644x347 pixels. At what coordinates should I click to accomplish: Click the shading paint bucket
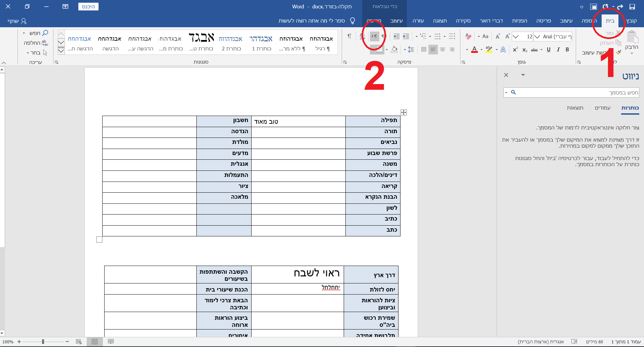tap(394, 50)
